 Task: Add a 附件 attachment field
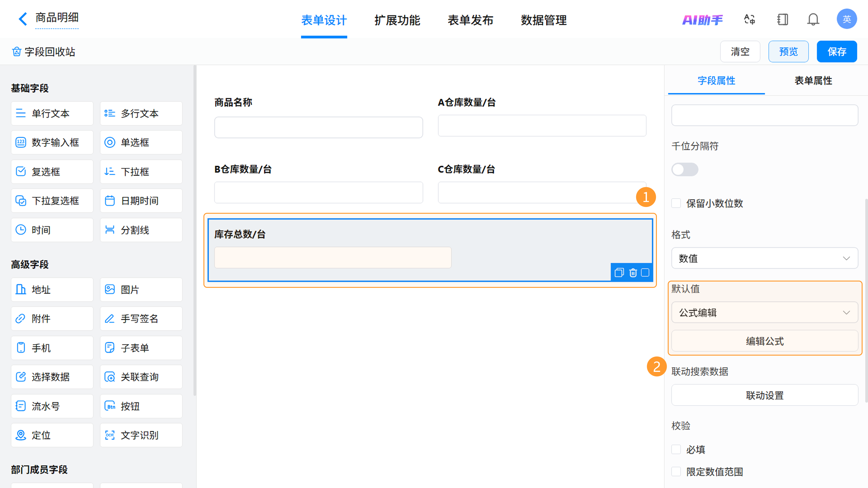[52, 319]
